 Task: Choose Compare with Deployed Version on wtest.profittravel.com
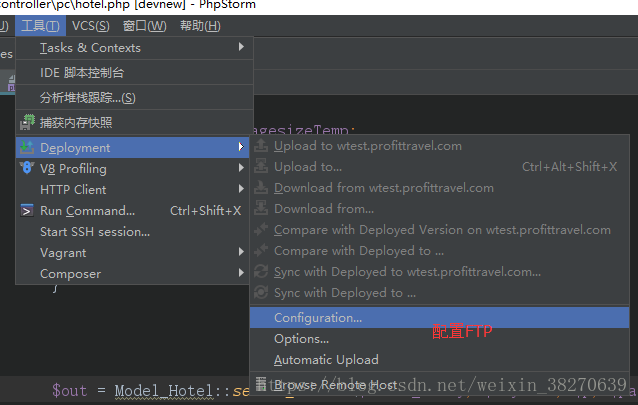coord(439,230)
